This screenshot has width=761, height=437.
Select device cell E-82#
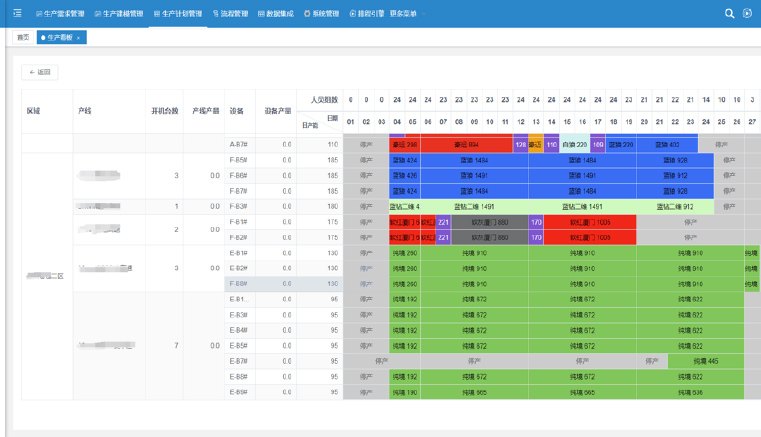(239, 268)
